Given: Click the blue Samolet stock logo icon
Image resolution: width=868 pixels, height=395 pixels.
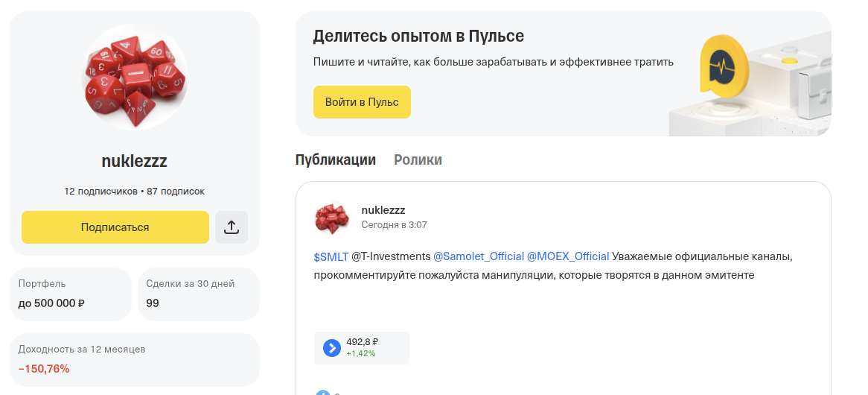Looking at the screenshot, I should pos(332,348).
